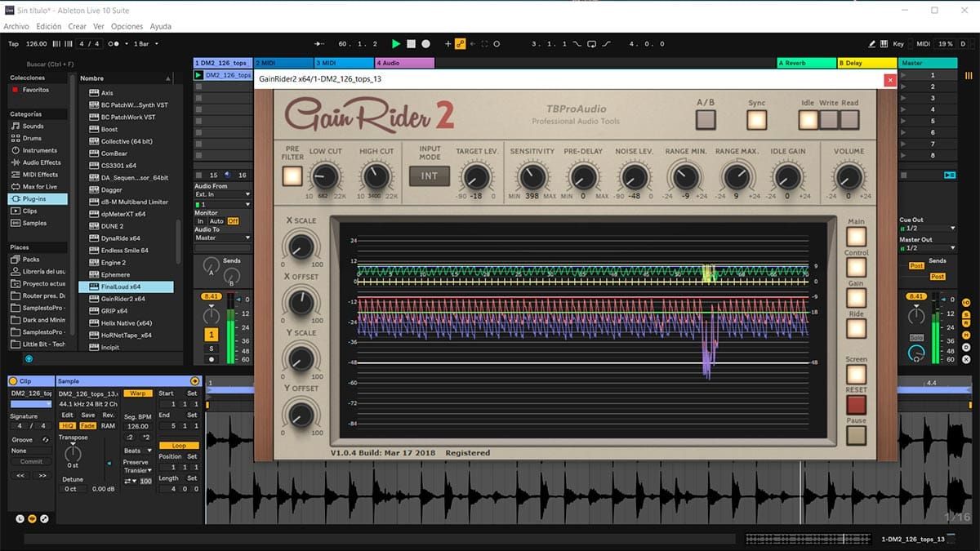Viewport: 980px width, 551px height.
Task: Toggle the Warp button in Sample box
Action: point(138,393)
